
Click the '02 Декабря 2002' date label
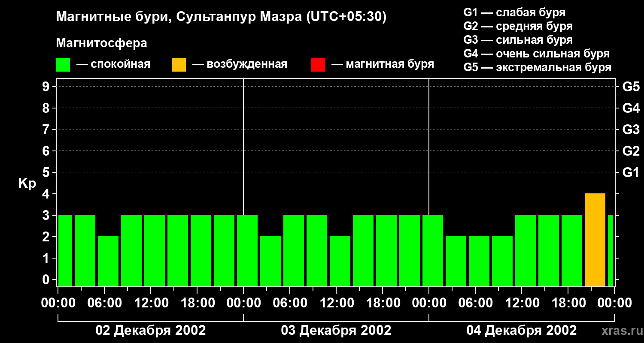click(x=151, y=331)
